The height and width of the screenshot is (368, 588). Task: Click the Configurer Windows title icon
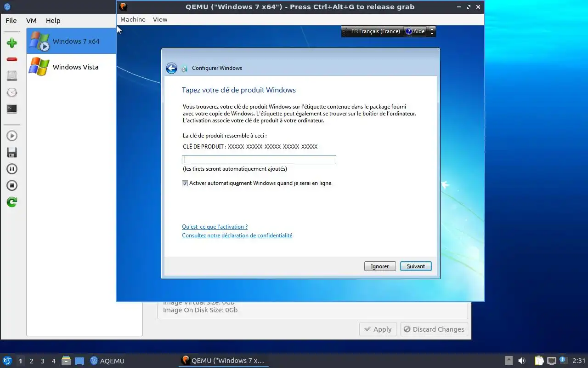[184, 69]
